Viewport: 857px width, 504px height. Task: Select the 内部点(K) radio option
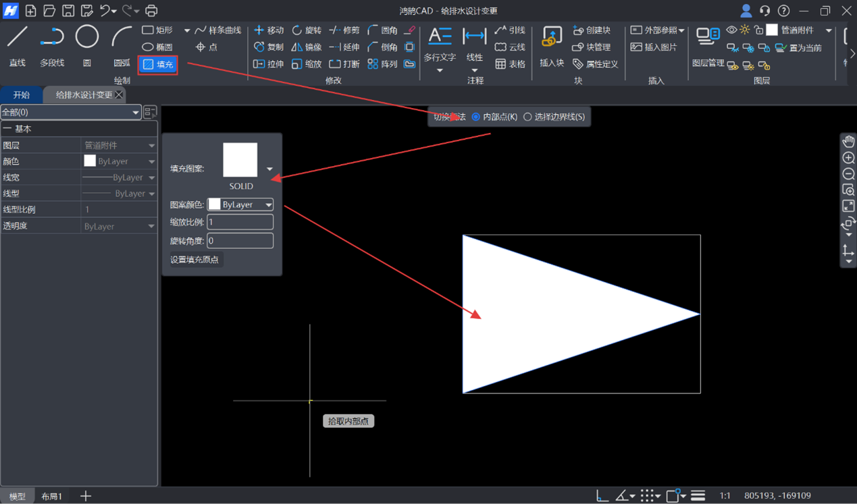[x=476, y=117]
